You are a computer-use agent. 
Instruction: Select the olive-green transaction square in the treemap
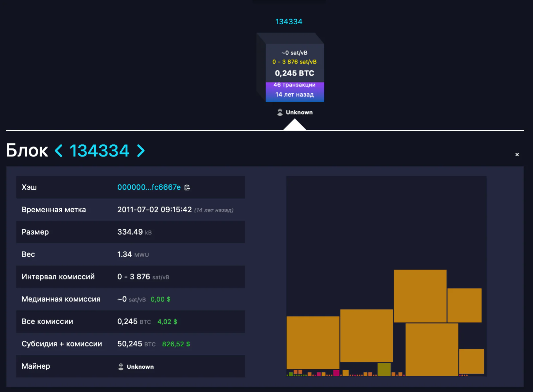coord(384,369)
